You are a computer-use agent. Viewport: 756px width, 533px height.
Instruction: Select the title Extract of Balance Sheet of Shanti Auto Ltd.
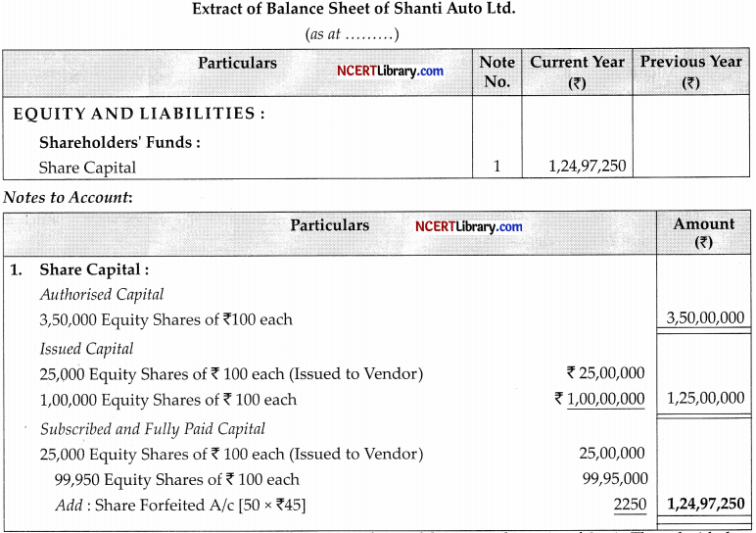(354, 9)
